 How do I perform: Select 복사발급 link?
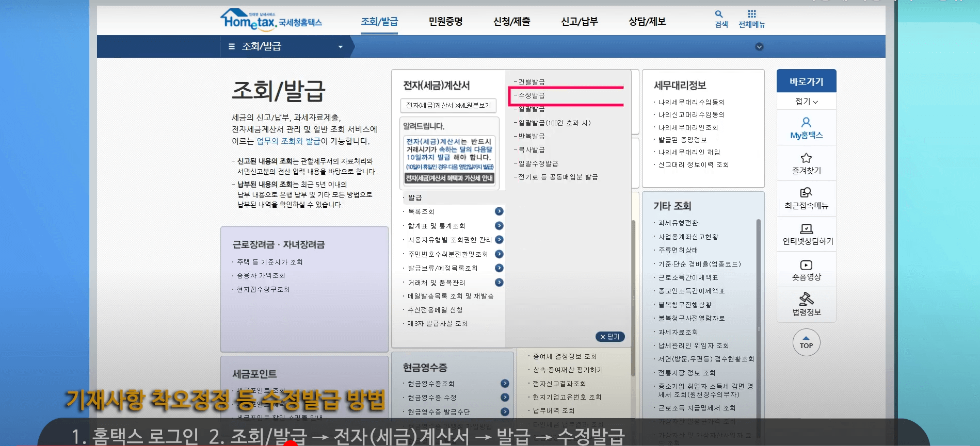(x=532, y=150)
